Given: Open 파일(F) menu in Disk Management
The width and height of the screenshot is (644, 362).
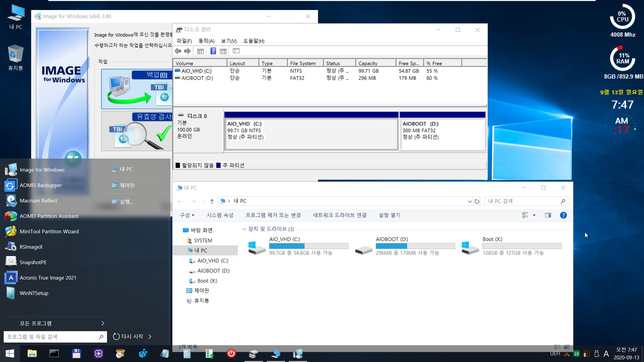Looking at the screenshot, I should [x=184, y=41].
